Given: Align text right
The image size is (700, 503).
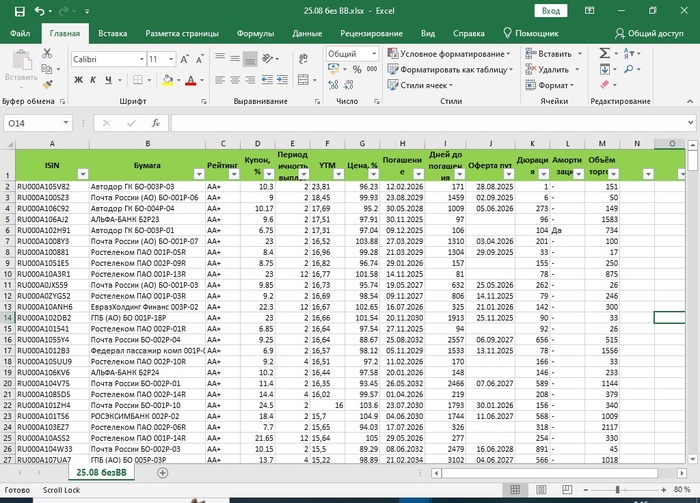Looking at the screenshot, I should point(250,80).
